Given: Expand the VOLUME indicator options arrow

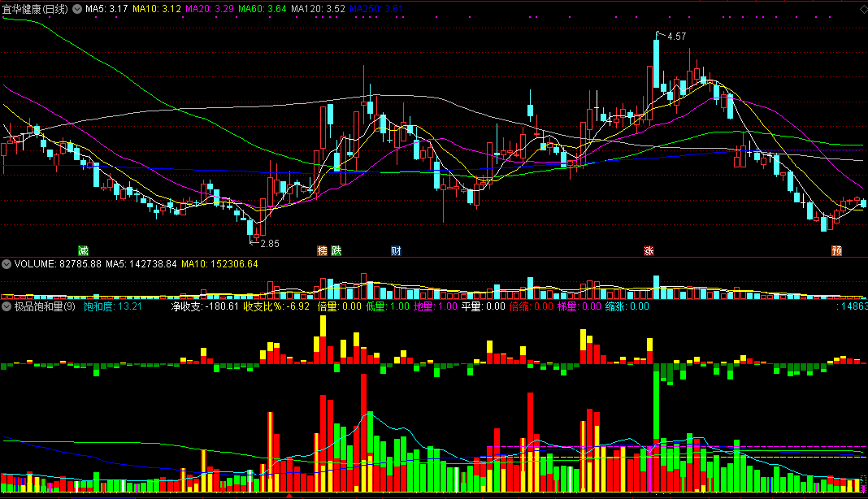Looking at the screenshot, I should [7, 264].
